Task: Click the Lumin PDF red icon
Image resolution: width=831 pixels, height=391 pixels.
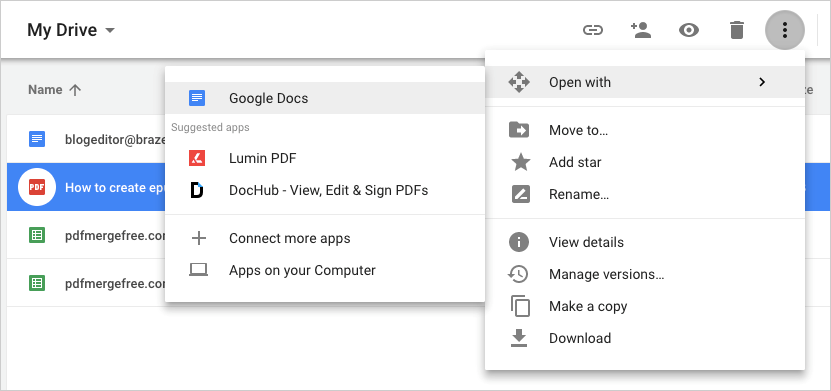Action: tap(197, 158)
